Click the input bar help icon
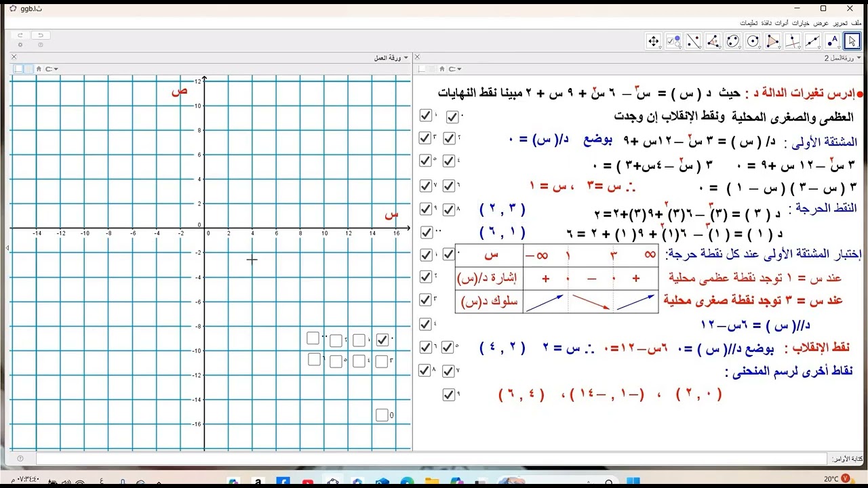Viewport: 868px width, 488px height. click(20, 459)
